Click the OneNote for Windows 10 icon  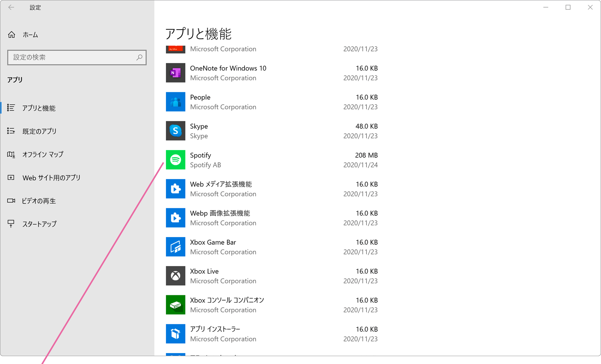(x=175, y=73)
